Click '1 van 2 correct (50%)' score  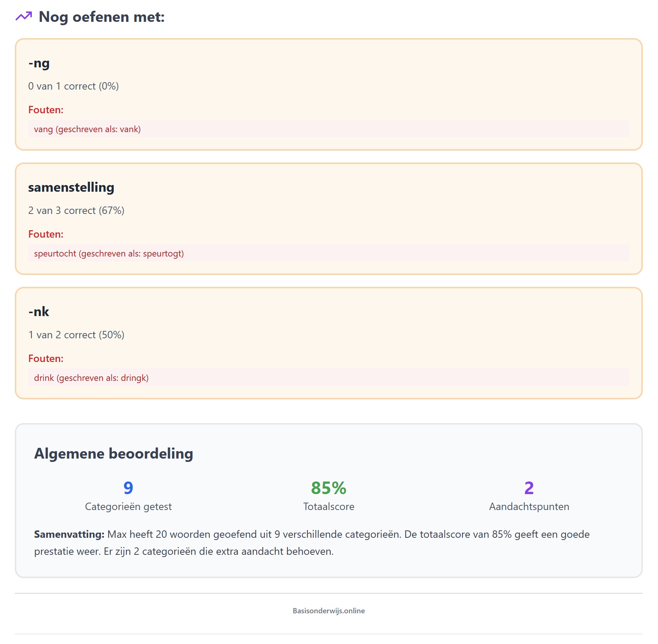[76, 335]
